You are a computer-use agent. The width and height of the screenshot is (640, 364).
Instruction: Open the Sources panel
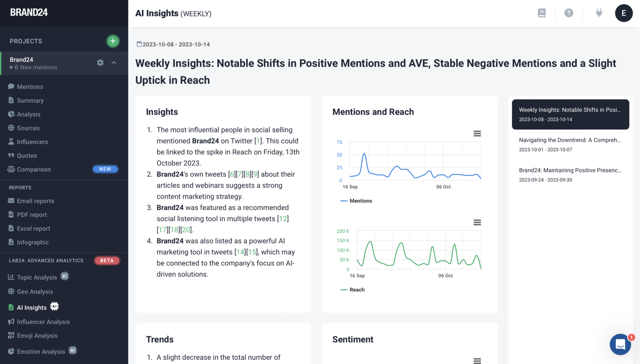(x=29, y=128)
